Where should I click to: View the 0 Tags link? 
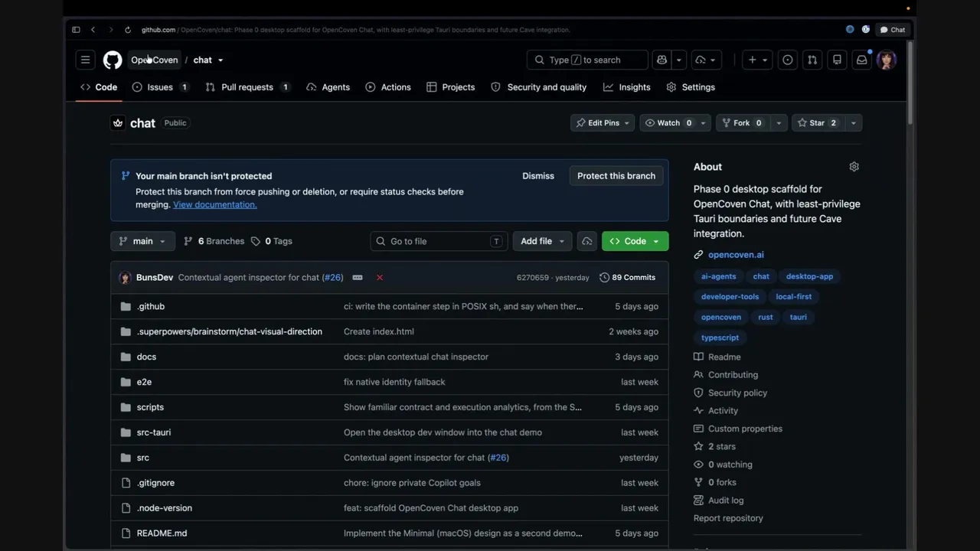point(272,241)
